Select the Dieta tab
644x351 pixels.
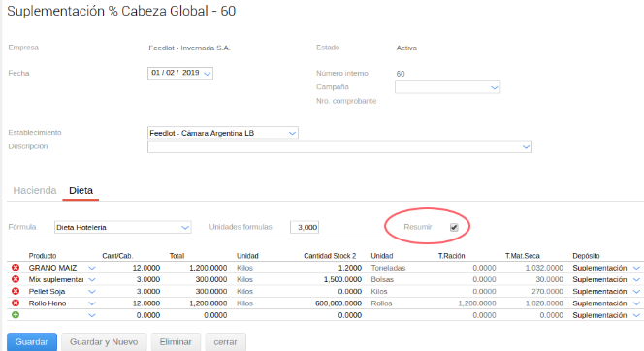[x=80, y=190]
